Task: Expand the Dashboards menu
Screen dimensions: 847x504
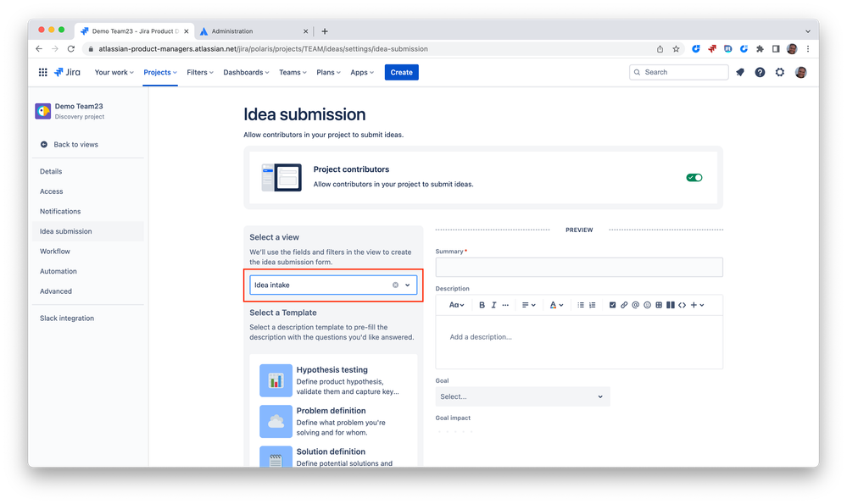Action: pyautogui.click(x=246, y=72)
